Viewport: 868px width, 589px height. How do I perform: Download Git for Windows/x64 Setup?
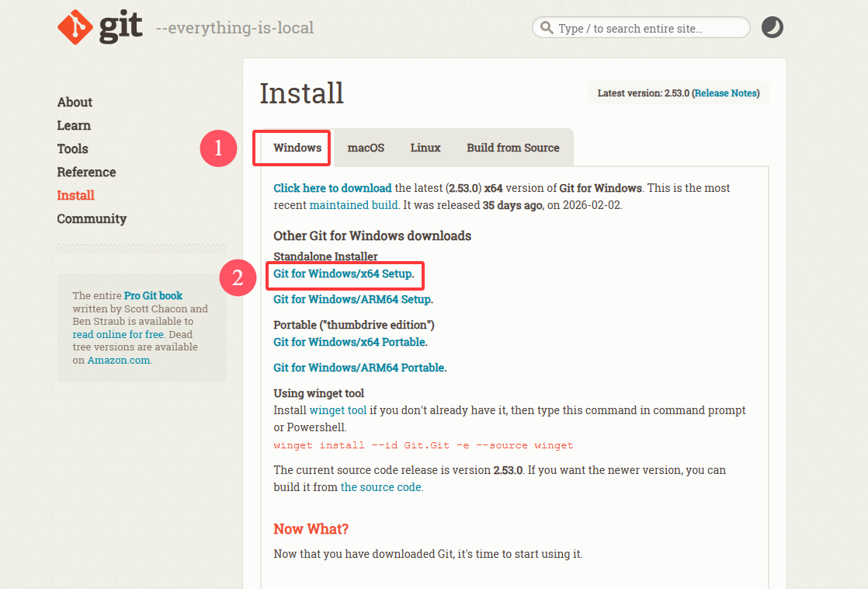343,274
